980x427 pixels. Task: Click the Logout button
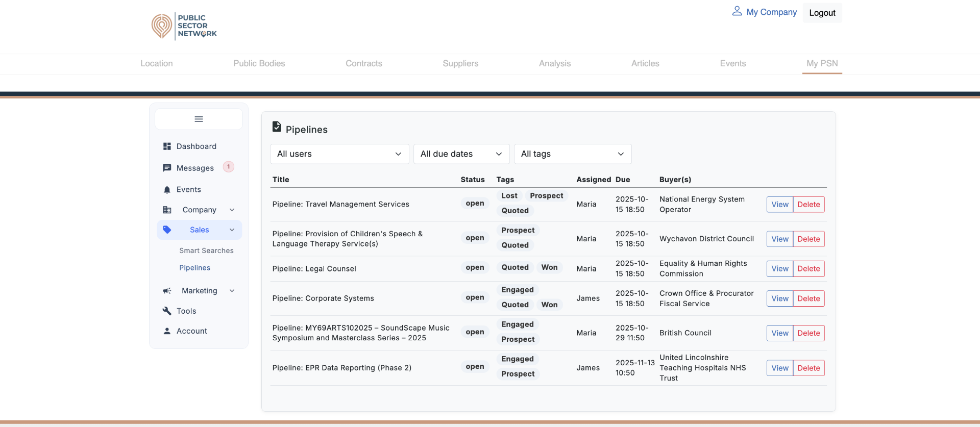[x=822, y=13]
